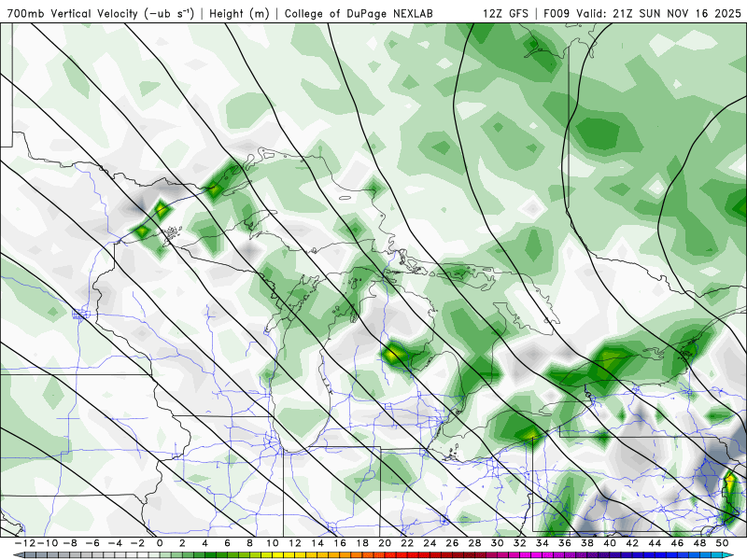Click the '20' colorbar scale label
Screen dimensions: 747x560
point(385,543)
